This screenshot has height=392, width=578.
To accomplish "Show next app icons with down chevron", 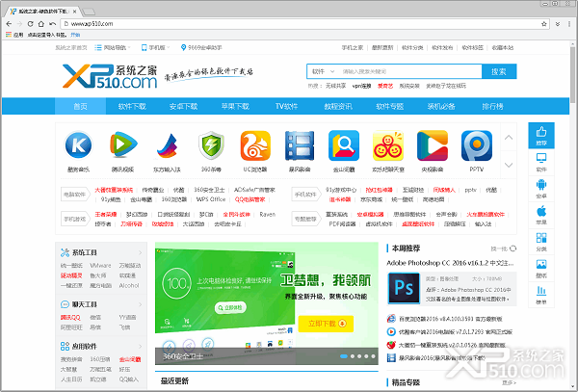I will point(509,165).
